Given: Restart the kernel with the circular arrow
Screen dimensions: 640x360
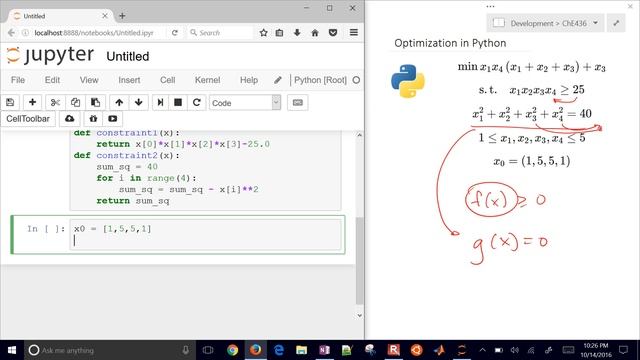Looking at the screenshot, I should [196, 102].
